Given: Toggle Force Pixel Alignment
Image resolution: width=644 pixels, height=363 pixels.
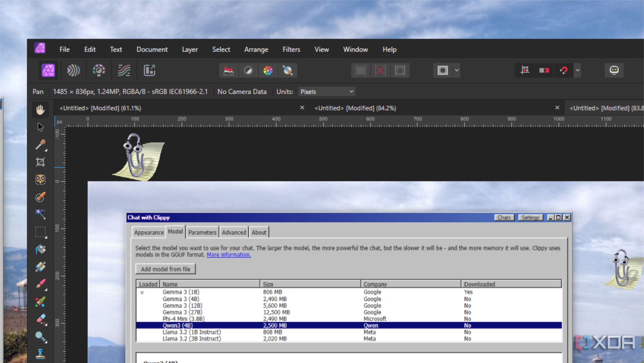Looking at the screenshot, I should (525, 70).
